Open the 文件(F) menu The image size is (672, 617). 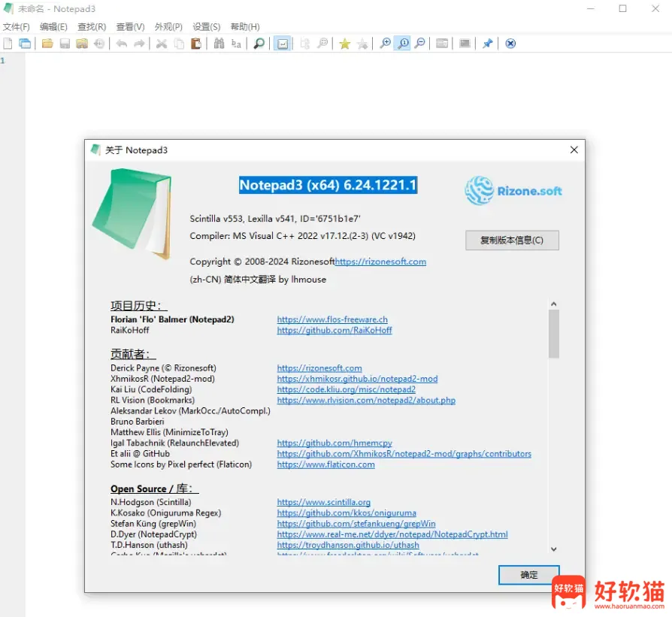click(16, 26)
